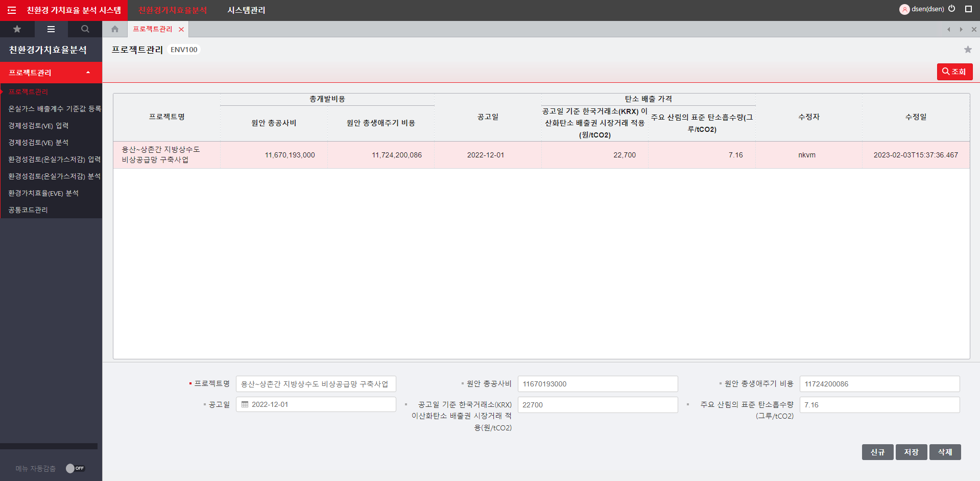The image size is (980, 481).
Task: Click the 삭제 button
Action: (x=945, y=452)
